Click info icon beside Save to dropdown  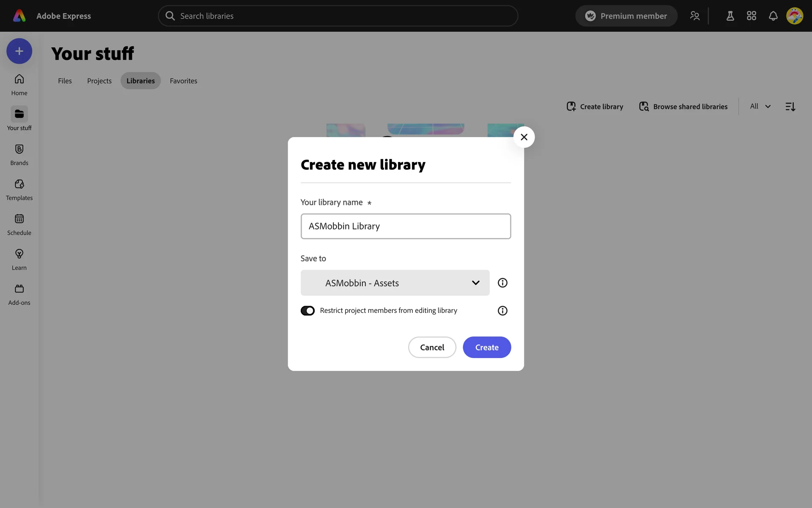point(502,283)
